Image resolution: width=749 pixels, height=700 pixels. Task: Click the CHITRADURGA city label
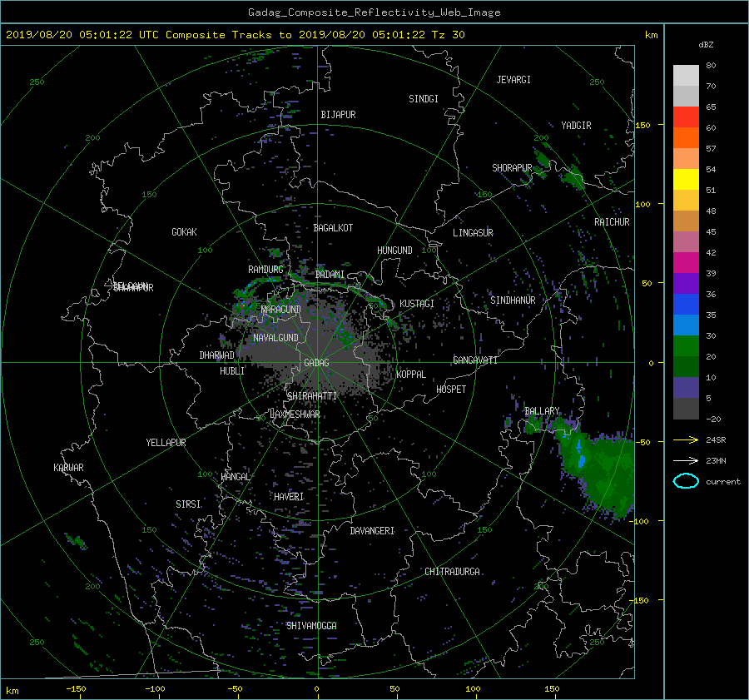click(453, 572)
